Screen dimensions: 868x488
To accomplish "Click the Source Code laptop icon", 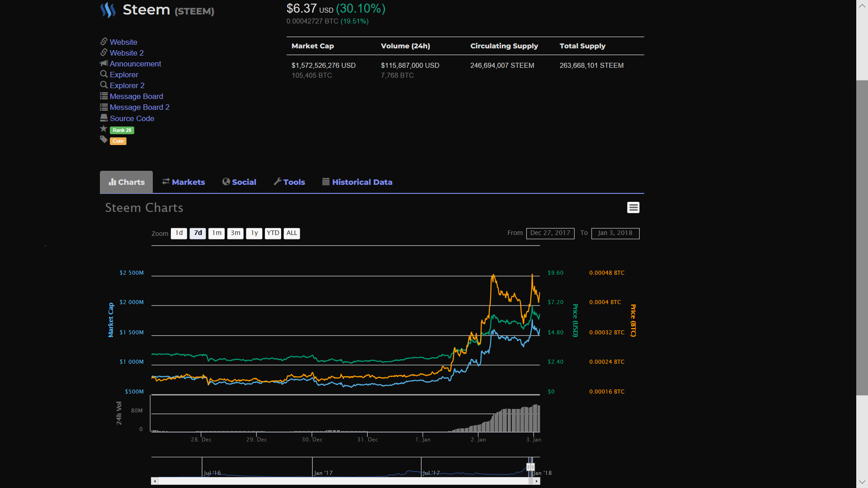I will (104, 118).
